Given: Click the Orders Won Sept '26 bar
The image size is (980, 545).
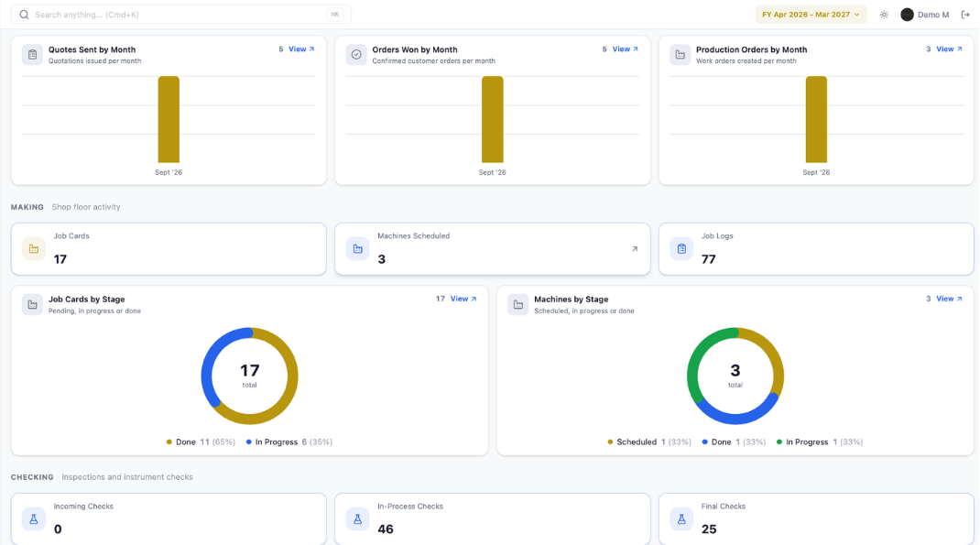Looking at the screenshot, I should pyautogui.click(x=493, y=119).
